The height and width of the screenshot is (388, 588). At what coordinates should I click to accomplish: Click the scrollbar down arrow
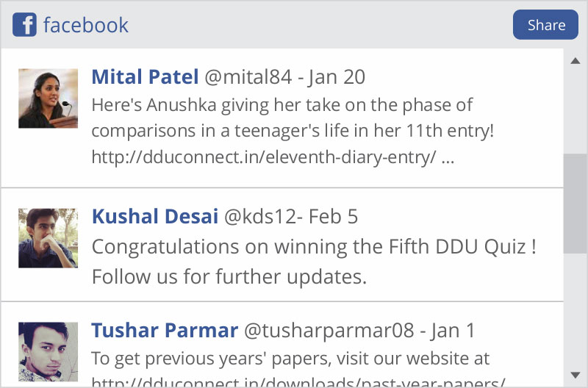[576, 376]
